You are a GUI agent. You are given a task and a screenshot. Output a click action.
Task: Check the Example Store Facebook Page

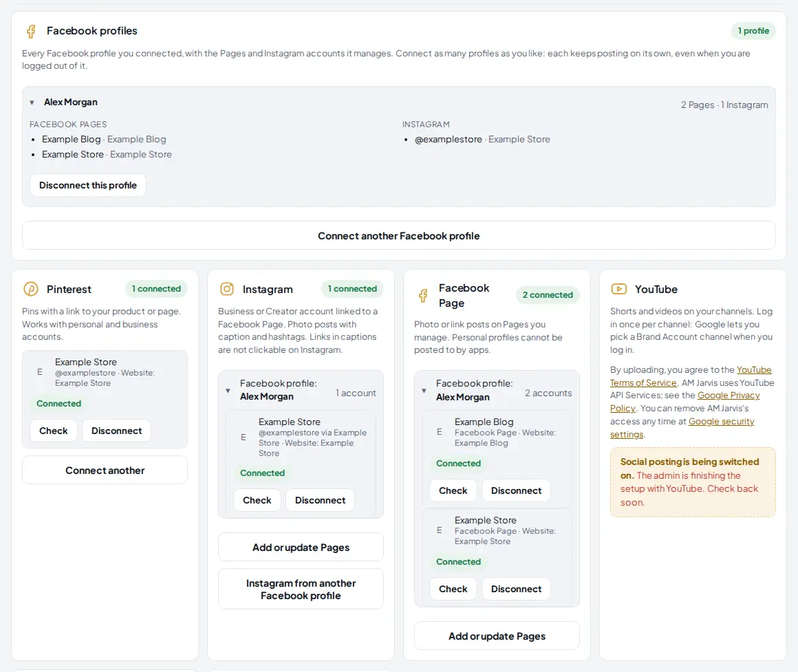click(453, 589)
